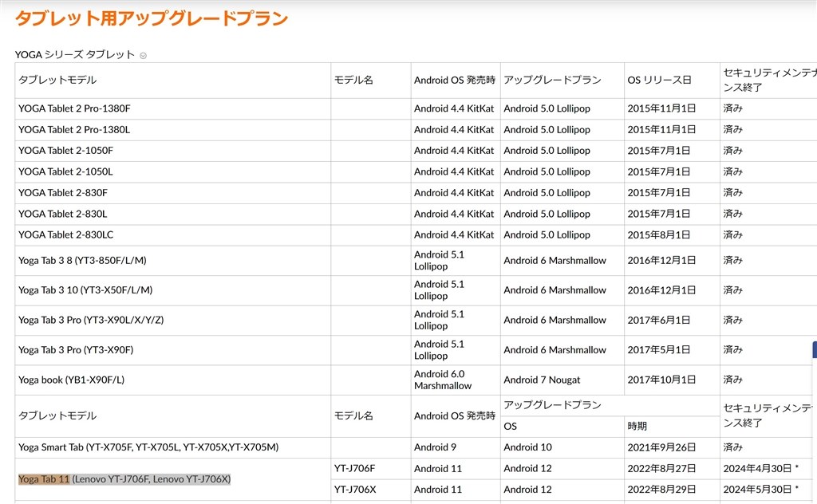Click the タブレット用アップグレードプラン heading
817x504 pixels.
point(152,18)
